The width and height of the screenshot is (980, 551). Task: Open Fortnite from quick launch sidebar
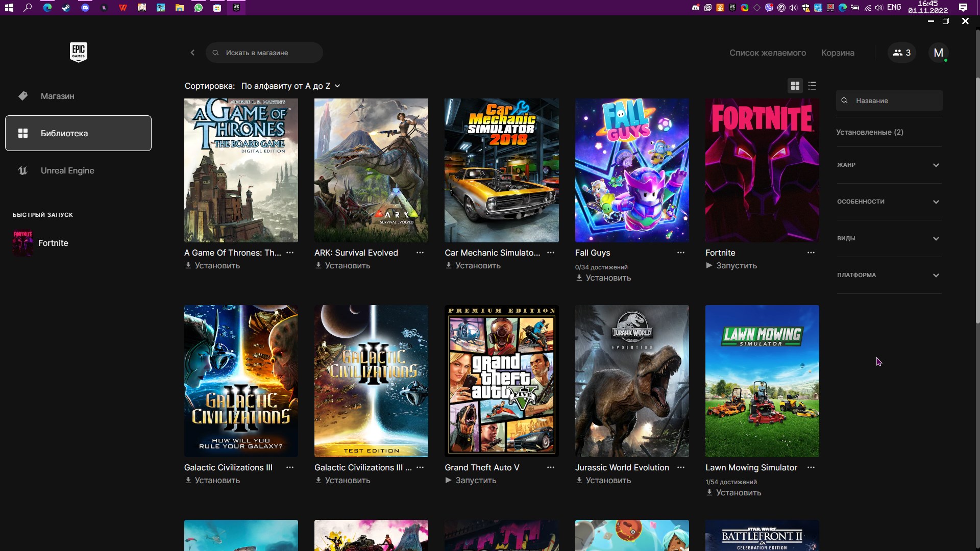(x=41, y=243)
